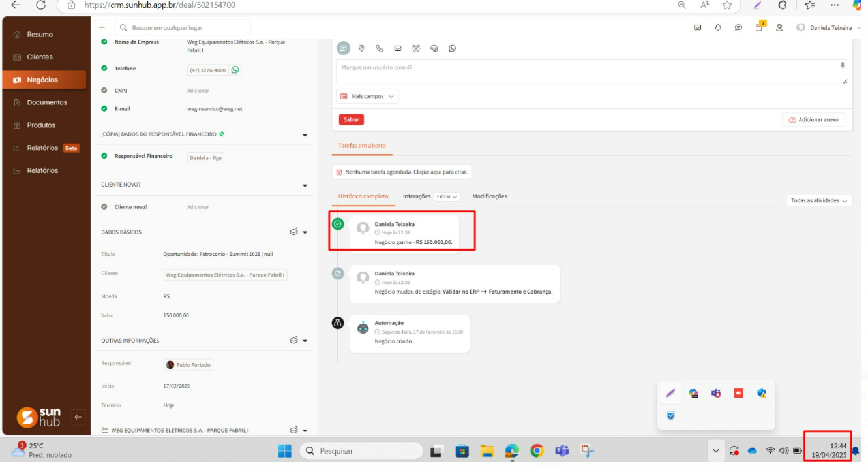The width and height of the screenshot is (868, 470).
Task: Click the red plus add button
Action: 102,27
